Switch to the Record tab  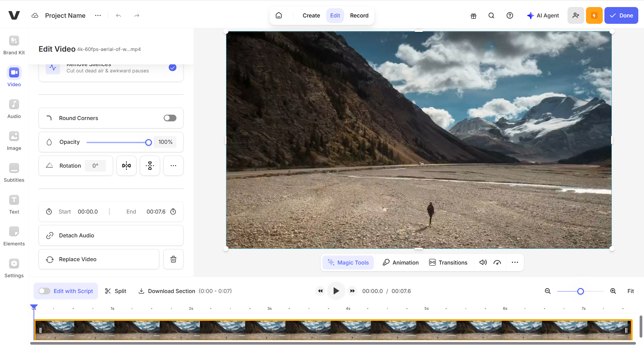point(359,15)
